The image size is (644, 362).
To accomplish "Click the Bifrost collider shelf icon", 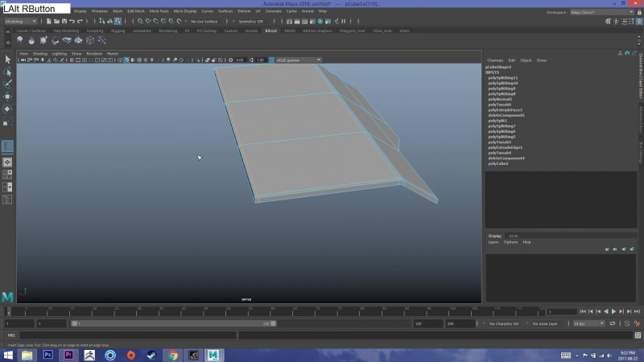I will point(55,40).
